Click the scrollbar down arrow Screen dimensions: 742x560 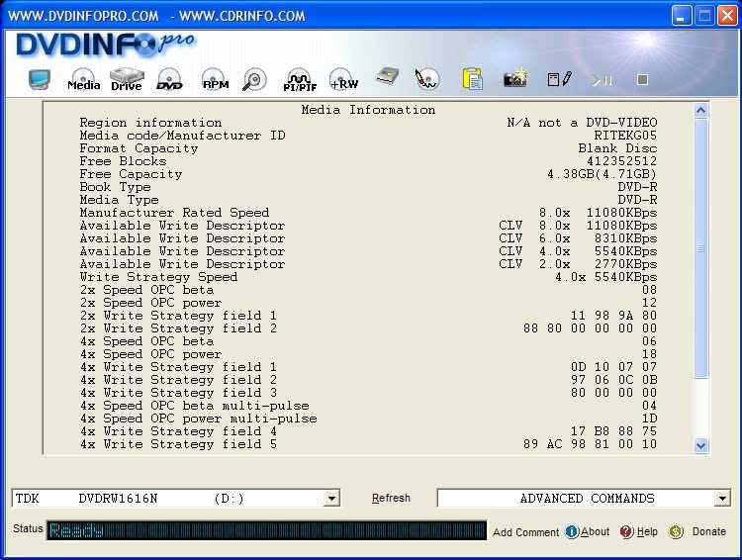tap(700, 445)
